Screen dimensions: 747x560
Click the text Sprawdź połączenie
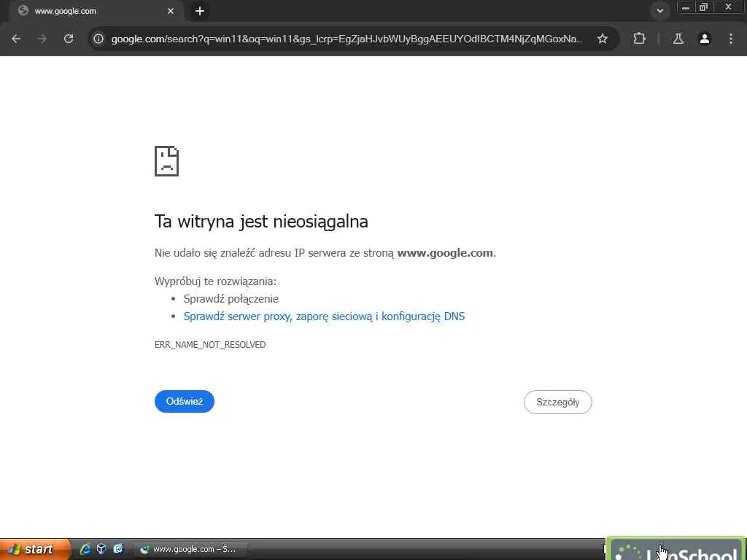(231, 299)
